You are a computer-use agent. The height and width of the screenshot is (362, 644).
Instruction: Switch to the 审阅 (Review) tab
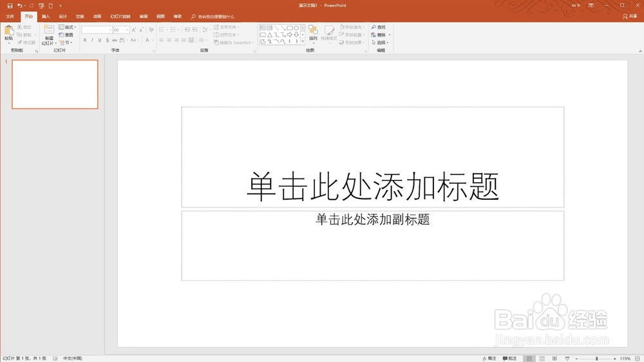click(x=144, y=17)
